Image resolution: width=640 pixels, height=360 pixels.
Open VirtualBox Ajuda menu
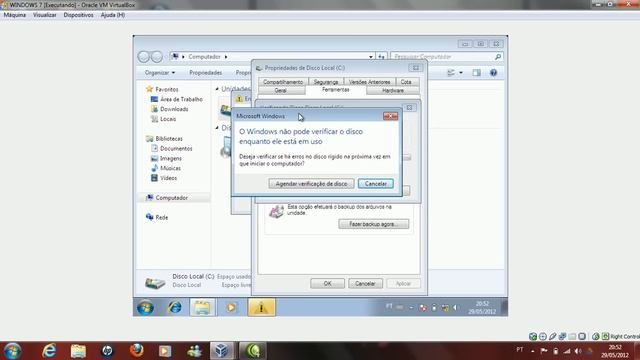point(113,15)
